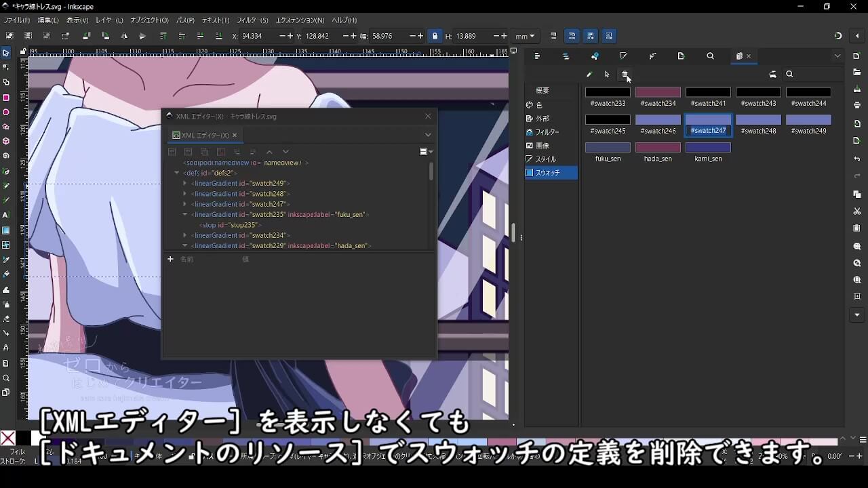
Task: Click the Save document icon
Action: tap(857, 89)
